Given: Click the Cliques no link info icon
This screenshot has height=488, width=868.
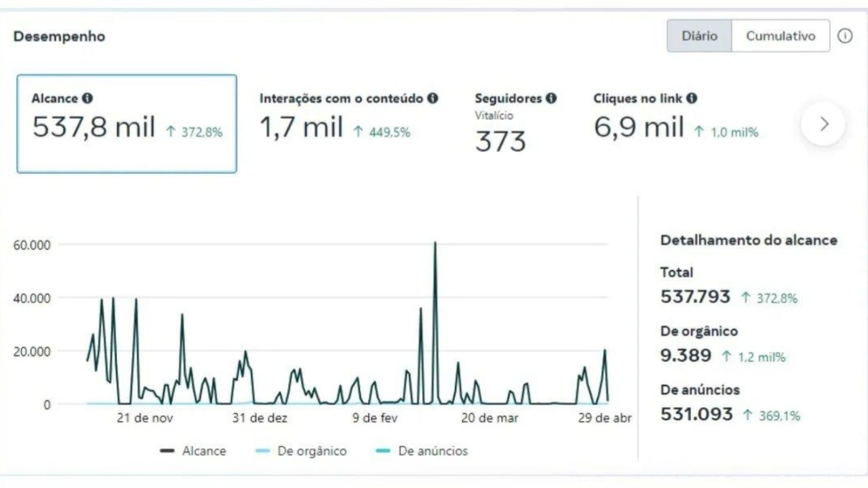Looking at the screenshot, I should coord(692,98).
